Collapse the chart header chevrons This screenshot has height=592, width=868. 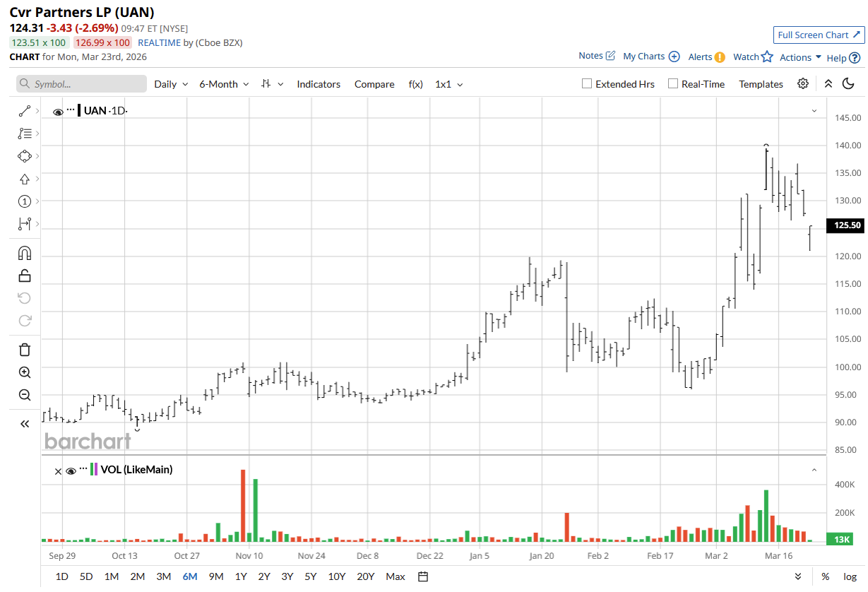pyautogui.click(x=828, y=83)
